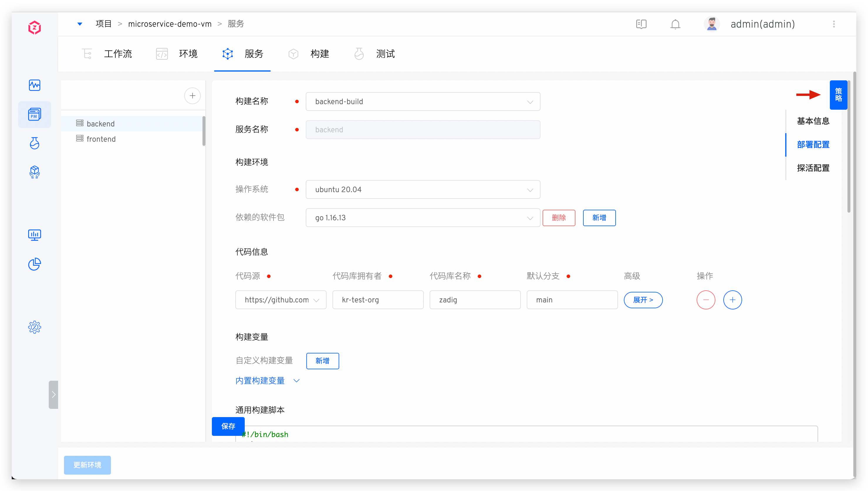Click 展开 to expand advanced code settings

coord(643,300)
